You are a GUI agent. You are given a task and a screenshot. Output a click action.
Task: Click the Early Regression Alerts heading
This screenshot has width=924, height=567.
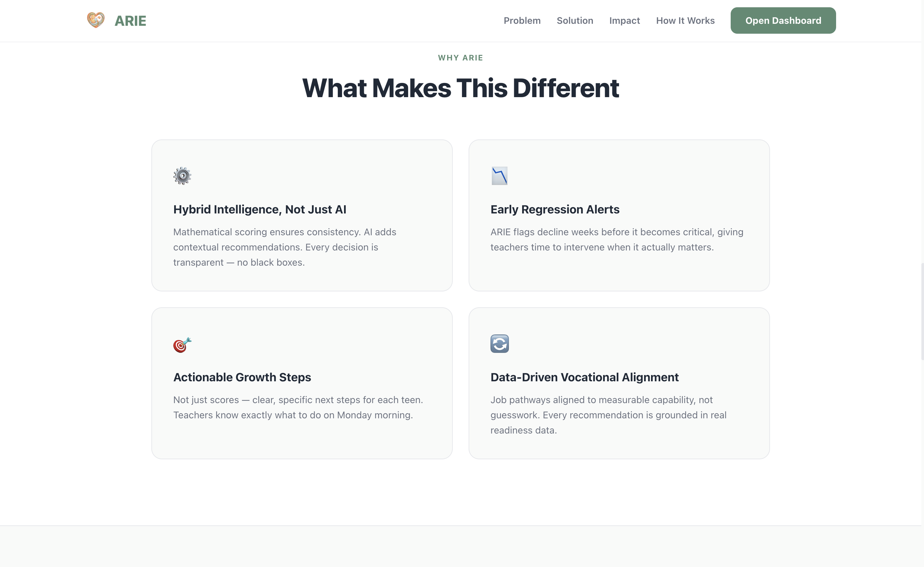555,209
